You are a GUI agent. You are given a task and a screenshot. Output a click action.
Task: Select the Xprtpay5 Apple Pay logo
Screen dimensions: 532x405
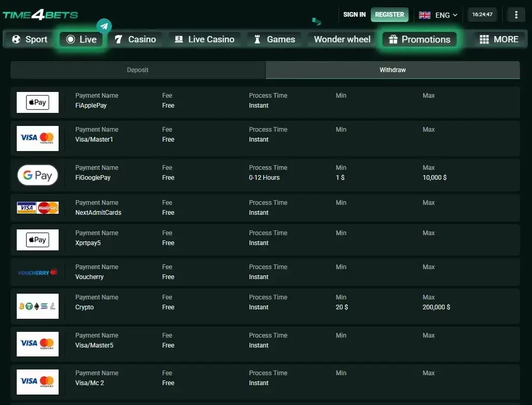pyautogui.click(x=38, y=240)
